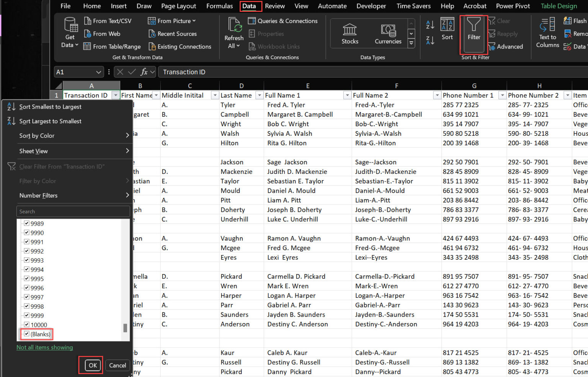Uncheck the (Blanks) filter option

point(26,334)
